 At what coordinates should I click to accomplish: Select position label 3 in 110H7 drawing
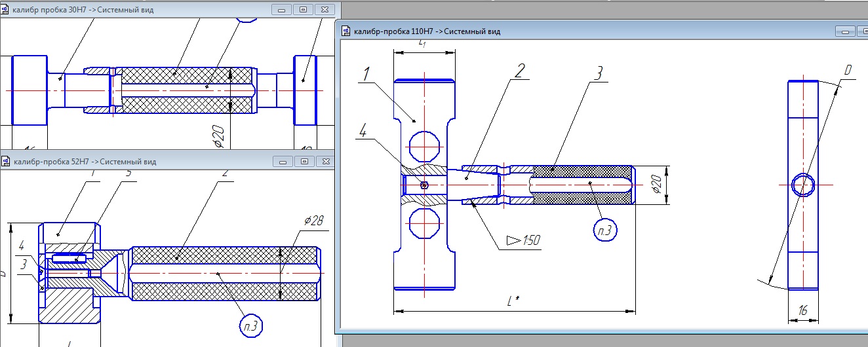coord(597,73)
